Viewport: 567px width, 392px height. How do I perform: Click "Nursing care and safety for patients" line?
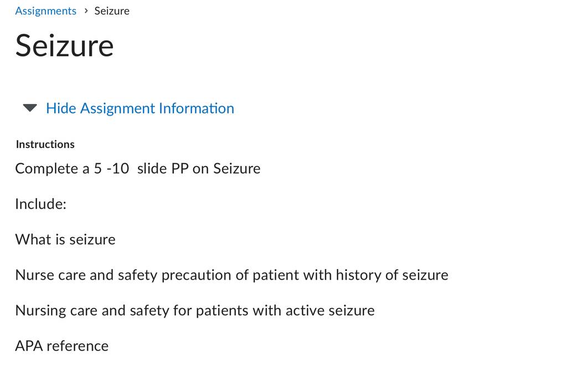tap(195, 311)
